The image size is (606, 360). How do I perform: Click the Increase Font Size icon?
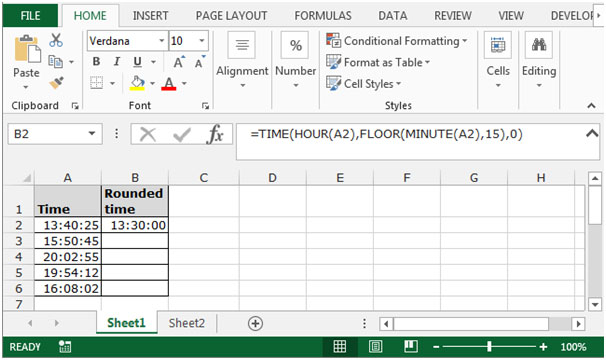click(179, 62)
